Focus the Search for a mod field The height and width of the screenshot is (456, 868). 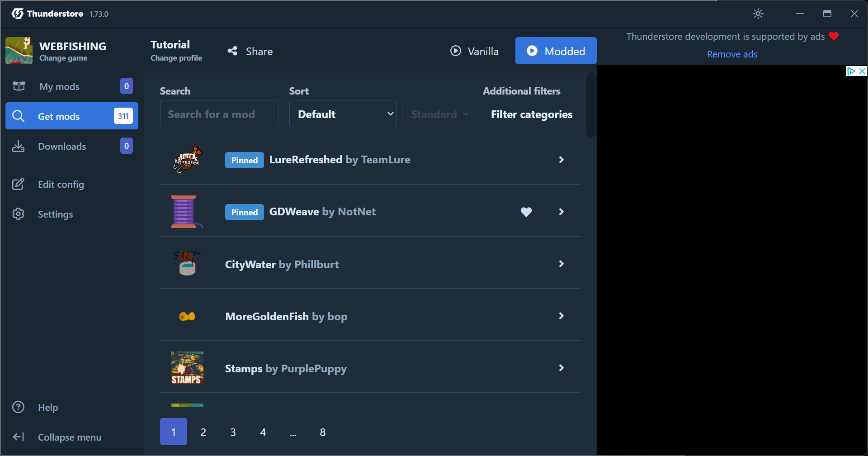(219, 114)
